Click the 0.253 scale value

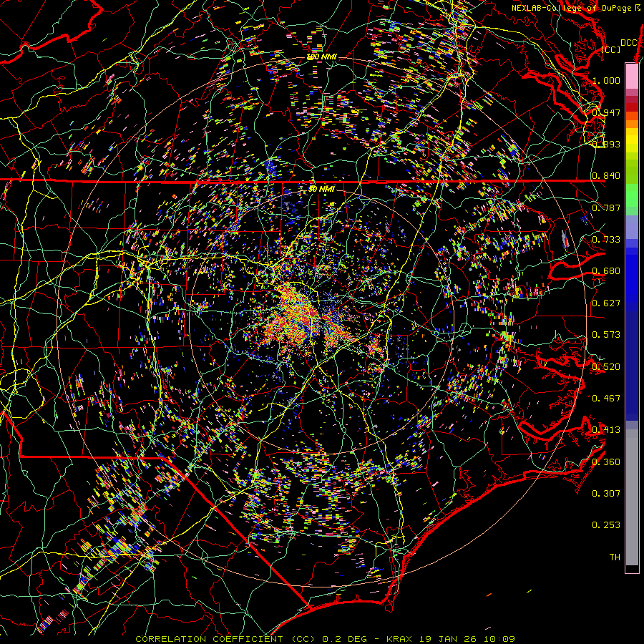(606, 525)
